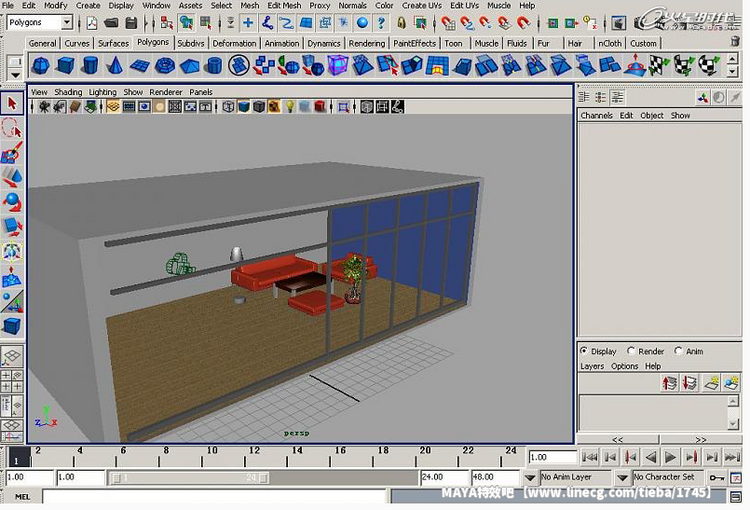
Task: Select the arrow Select tool
Action: click(12, 103)
